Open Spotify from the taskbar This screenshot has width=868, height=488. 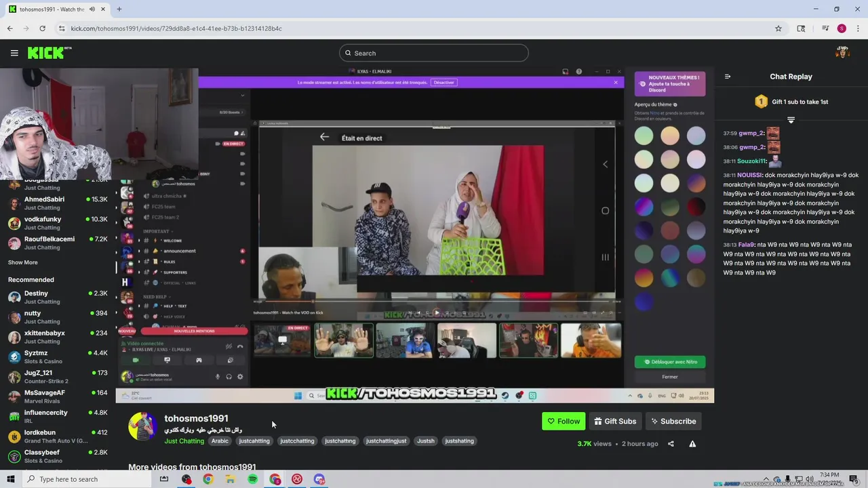coord(252,479)
